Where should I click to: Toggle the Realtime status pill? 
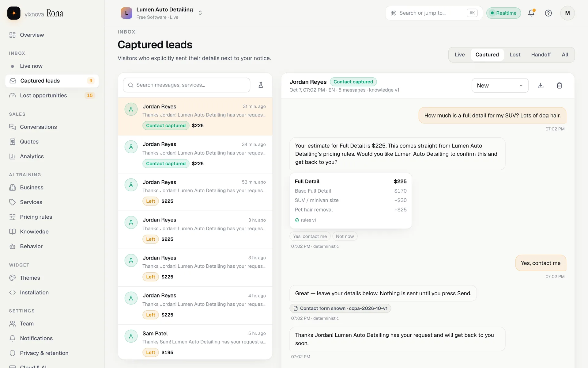click(x=503, y=13)
